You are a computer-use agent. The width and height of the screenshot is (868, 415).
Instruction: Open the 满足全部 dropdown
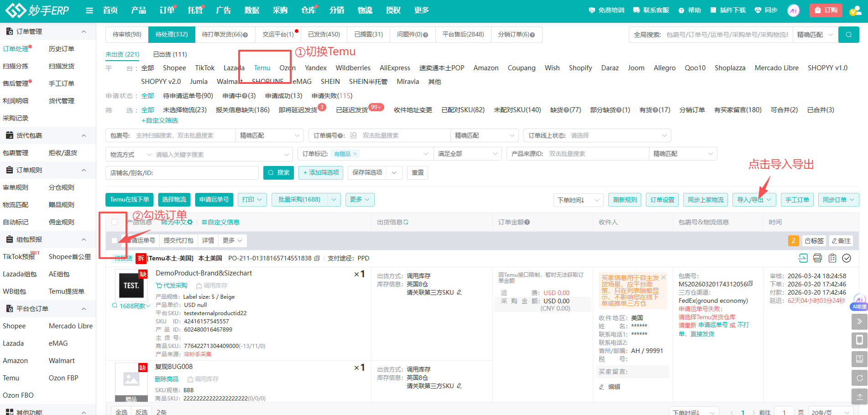pyautogui.click(x=467, y=154)
